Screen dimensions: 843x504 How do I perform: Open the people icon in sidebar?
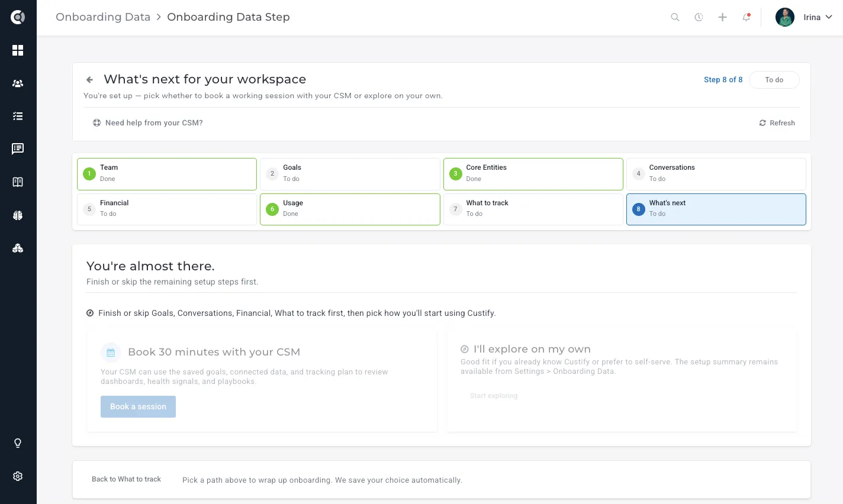[18, 83]
